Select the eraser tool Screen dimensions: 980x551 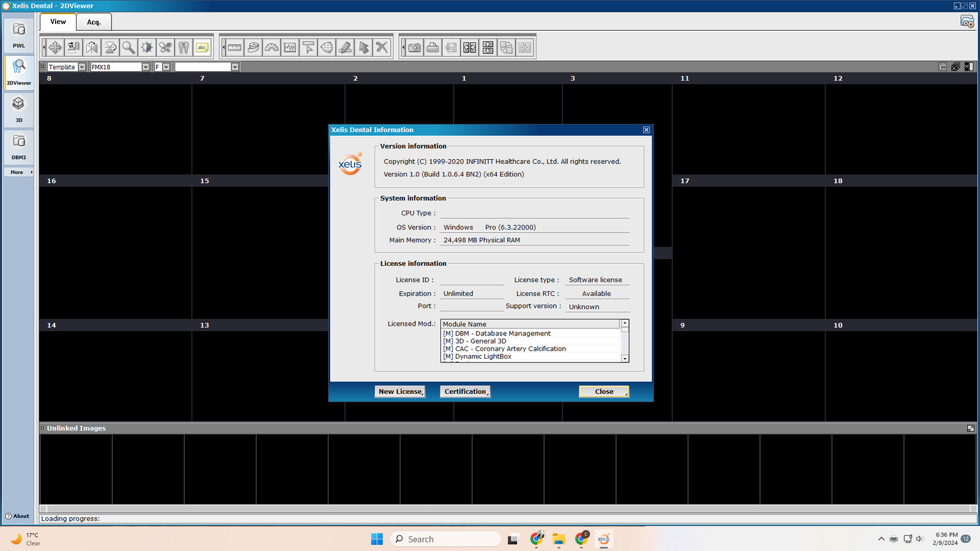[x=345, y=47]
